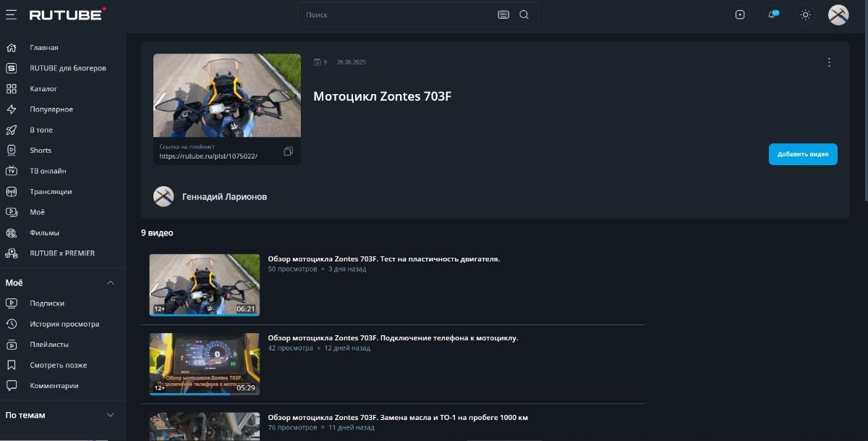The width and height of the screenshot is (868, 441).
Task: Open the virtual keyboard in search bar
Action: coord(503,14)
